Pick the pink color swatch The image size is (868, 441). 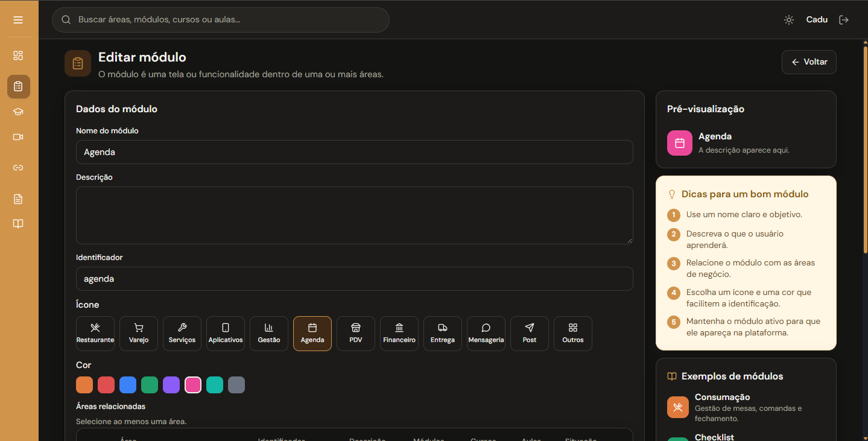193,385
